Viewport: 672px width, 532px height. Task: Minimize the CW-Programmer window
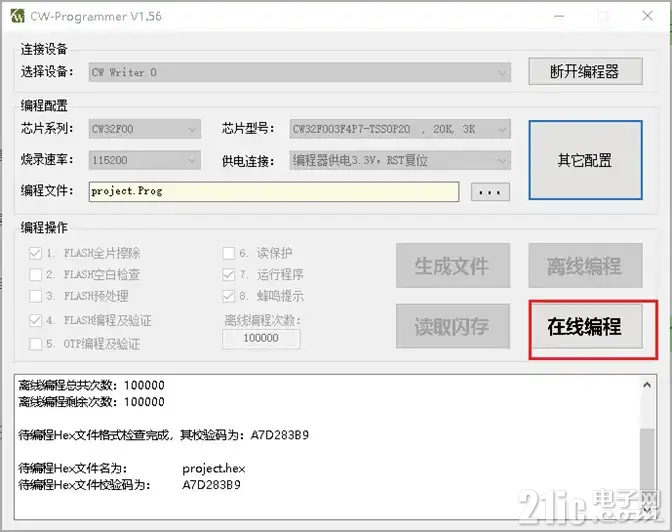coord(558,16)
